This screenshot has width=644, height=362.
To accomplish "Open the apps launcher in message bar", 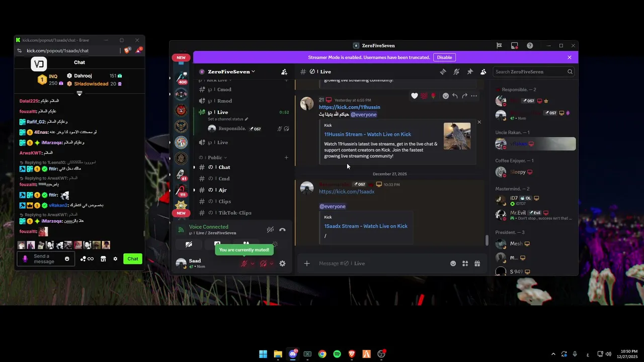I will tap(465, 263).
